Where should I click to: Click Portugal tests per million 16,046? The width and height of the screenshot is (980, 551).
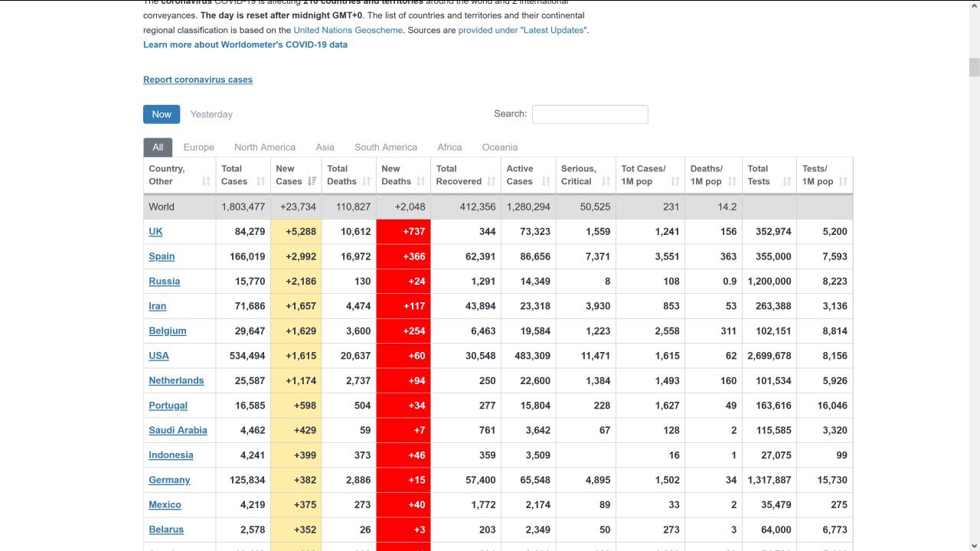pos(825,406)
